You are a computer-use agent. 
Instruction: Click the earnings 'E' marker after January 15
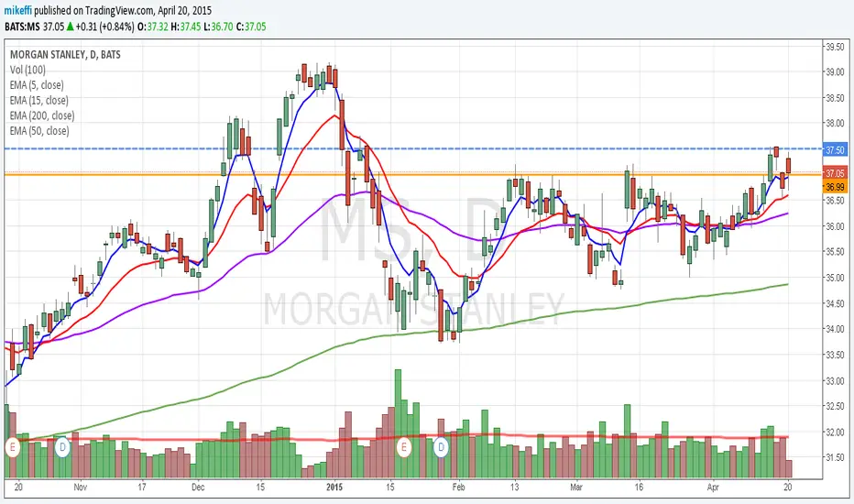(x=403, y=448)
